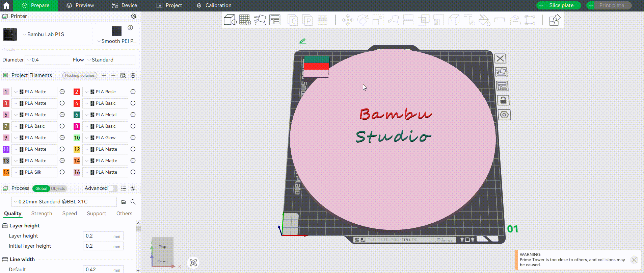Select the Color painting bucket tool
The height and width of the screenshot is (273, 644).
pos(484,20)
